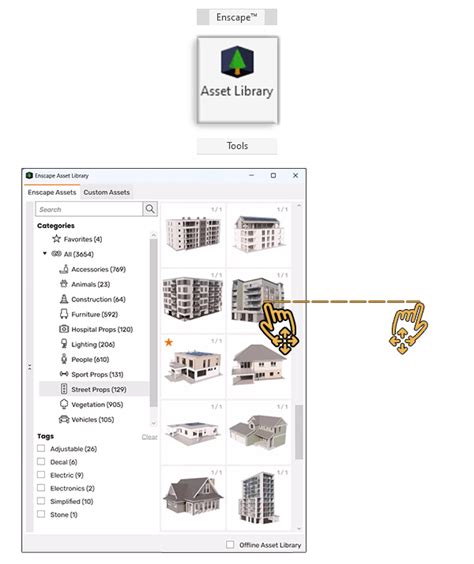This screenshot has width=474, height=564.
Task: Select the first apartment block thumbnail
Action: [x=193, y=235]
